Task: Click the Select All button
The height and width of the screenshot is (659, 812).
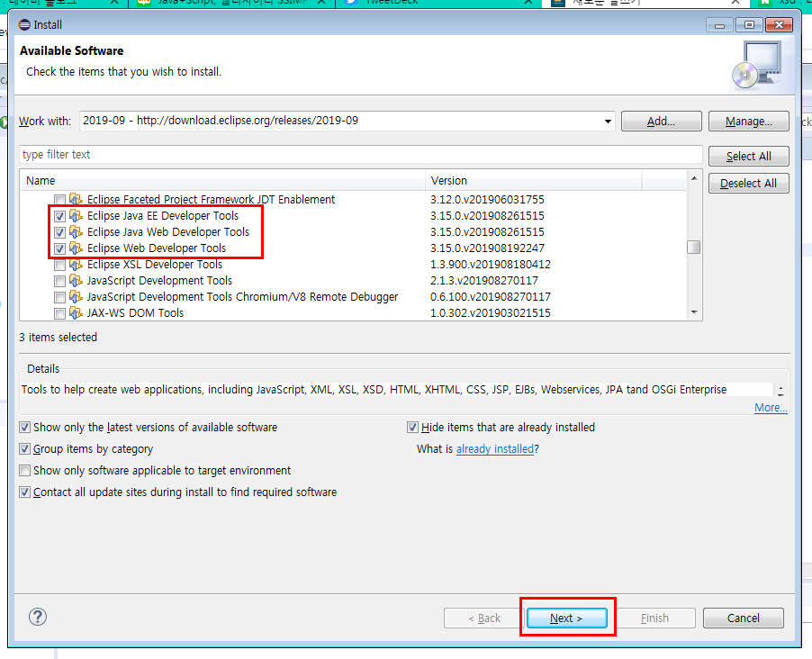Action: point(748,157)
